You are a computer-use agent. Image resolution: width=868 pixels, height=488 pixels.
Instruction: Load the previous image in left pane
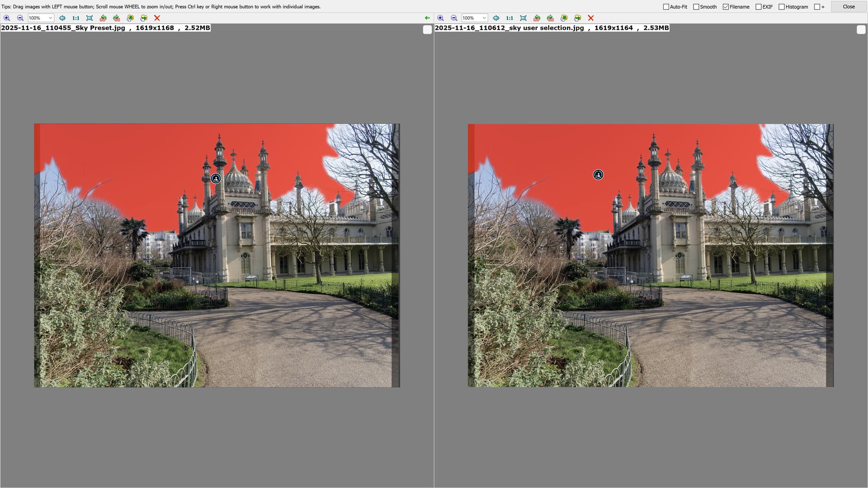click(x=130, y=18)
